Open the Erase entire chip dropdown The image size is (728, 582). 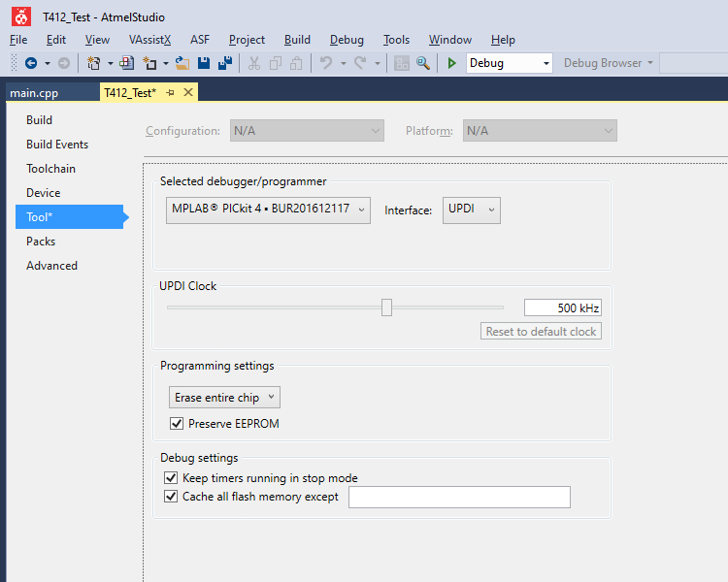click(225, 398)
